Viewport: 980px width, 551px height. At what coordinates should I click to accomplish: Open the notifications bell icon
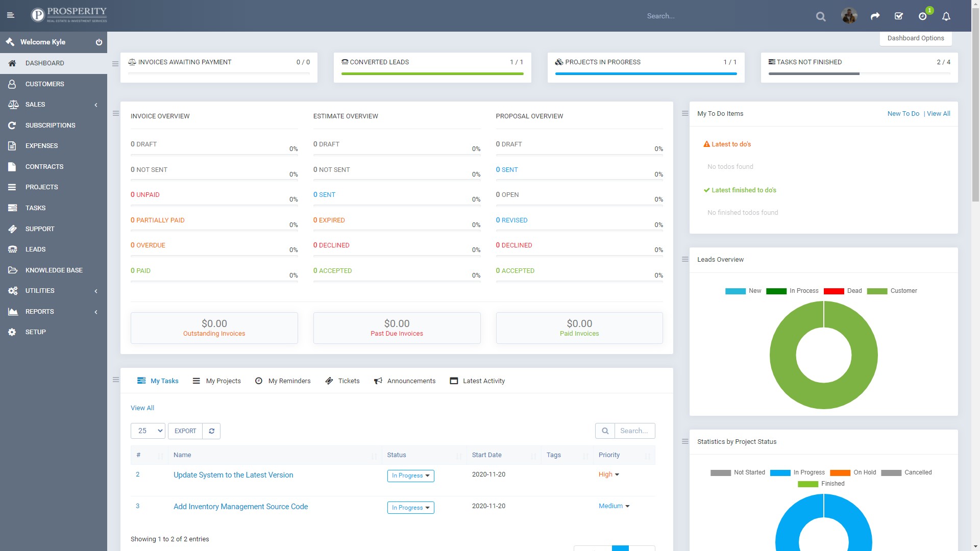[x=946, y=16]
